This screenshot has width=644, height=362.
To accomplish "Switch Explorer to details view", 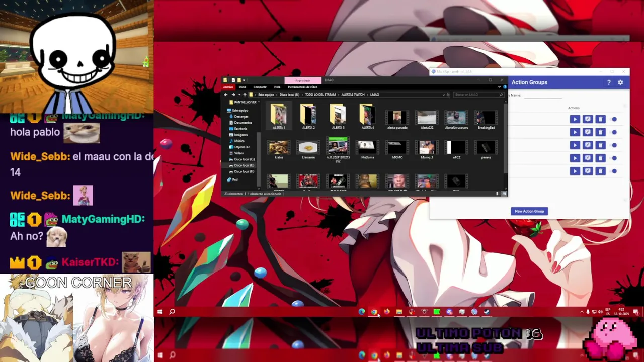I will pos(497,194).
